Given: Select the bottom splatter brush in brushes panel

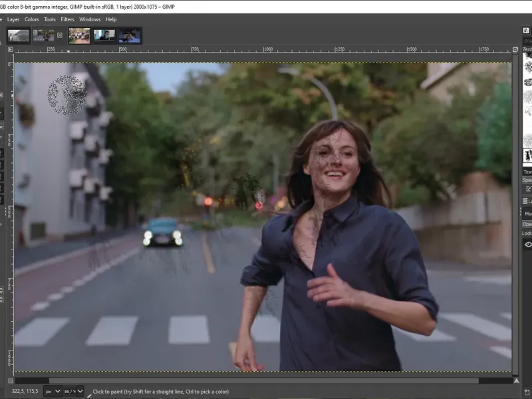Looking at the screenshot, I should (x=528, y=157).
